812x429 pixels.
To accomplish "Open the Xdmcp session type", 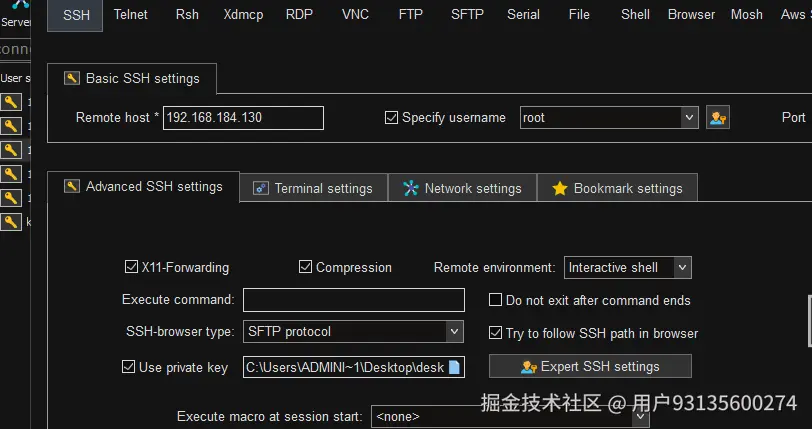I will pos(243,15).
